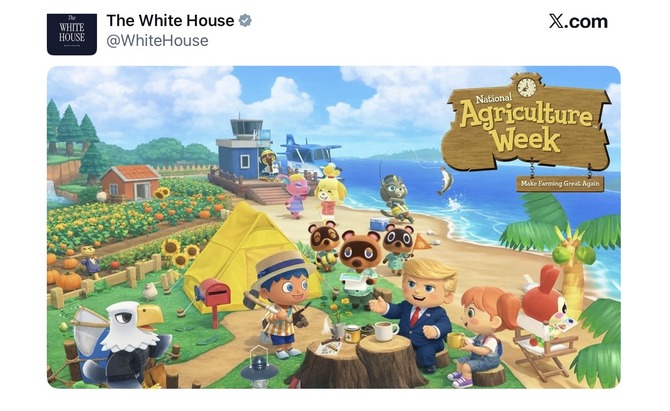The width and height of the screenshot is (670, 411).
Task: Click the clock atop the wooden sign
Action: pos(526,86)
